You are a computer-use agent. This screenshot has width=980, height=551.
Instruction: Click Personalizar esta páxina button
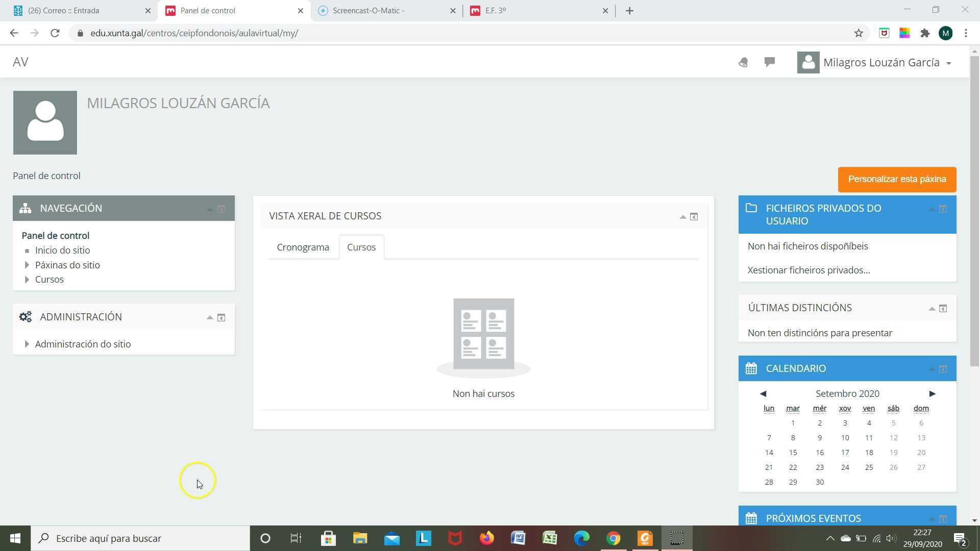(897, 179)
